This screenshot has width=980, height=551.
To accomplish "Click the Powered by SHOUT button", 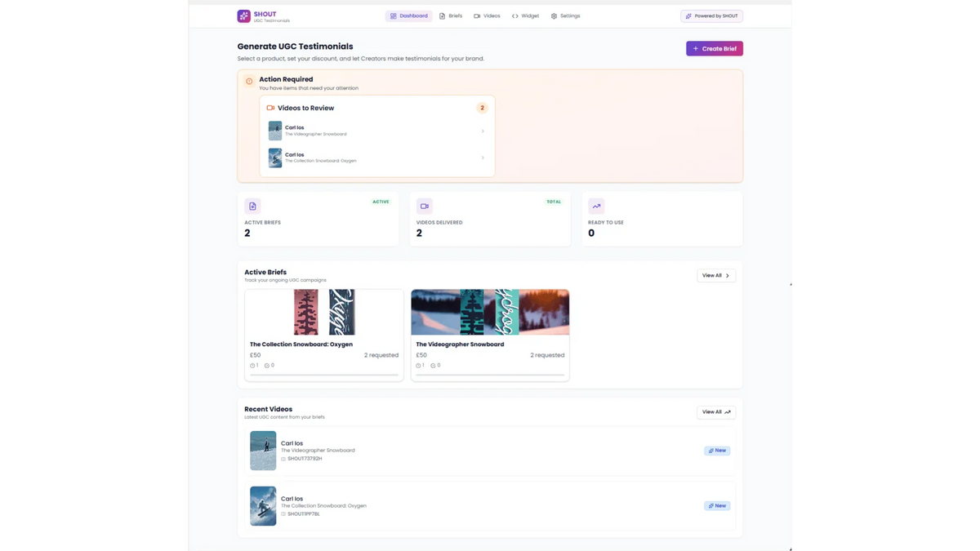I will [x=712, y=16].
